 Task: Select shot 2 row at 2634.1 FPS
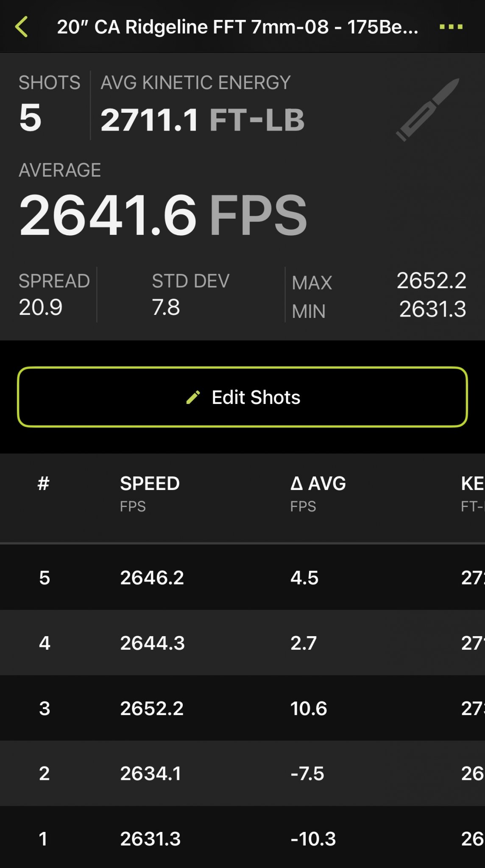pos(242,773)
